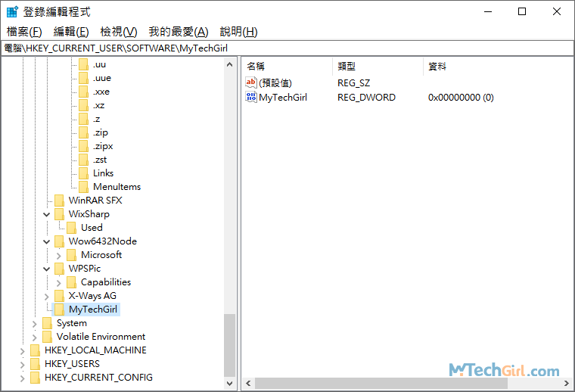The height and width of the screenshot is (392, 575).
Task: Click the Registry Editor app icon in title bar
Action: [x=12, y=12]
